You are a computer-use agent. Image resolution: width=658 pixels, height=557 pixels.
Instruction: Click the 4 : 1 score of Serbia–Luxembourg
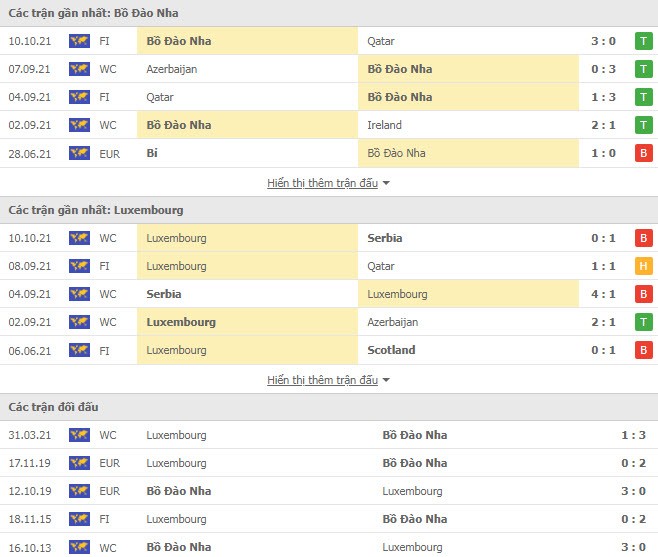[603, 294]
